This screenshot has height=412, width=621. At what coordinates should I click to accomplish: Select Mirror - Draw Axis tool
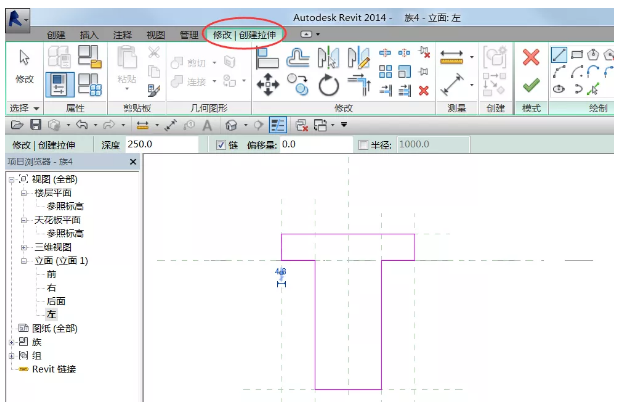point(359,57)
